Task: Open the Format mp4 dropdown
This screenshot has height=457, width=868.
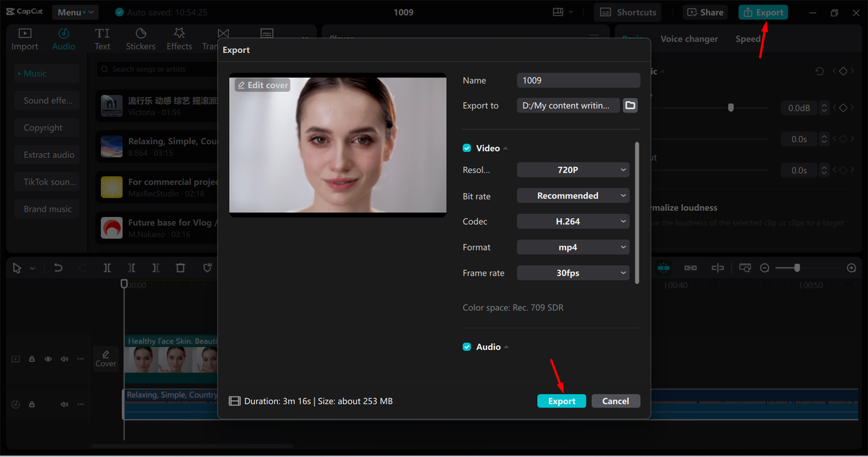Action: (x=573, y=247)
